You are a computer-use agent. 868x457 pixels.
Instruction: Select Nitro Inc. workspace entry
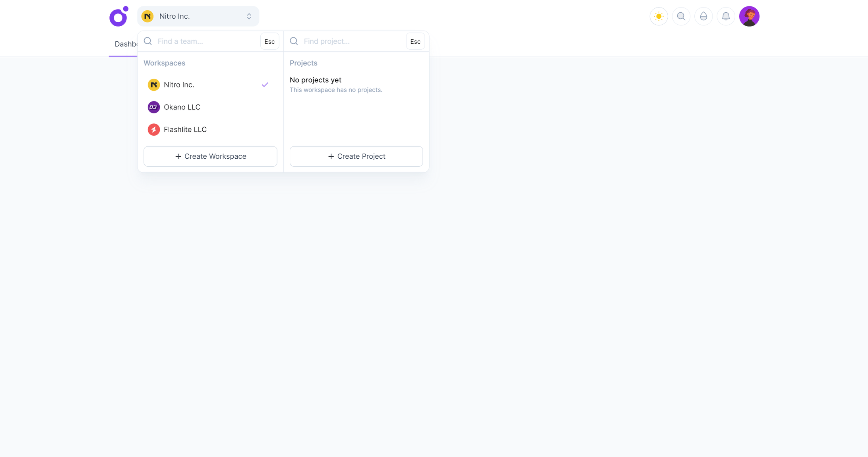tap(179, 85)
